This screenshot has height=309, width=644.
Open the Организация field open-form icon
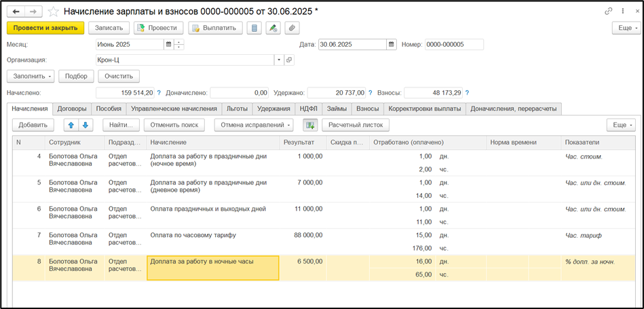point(289,60)
